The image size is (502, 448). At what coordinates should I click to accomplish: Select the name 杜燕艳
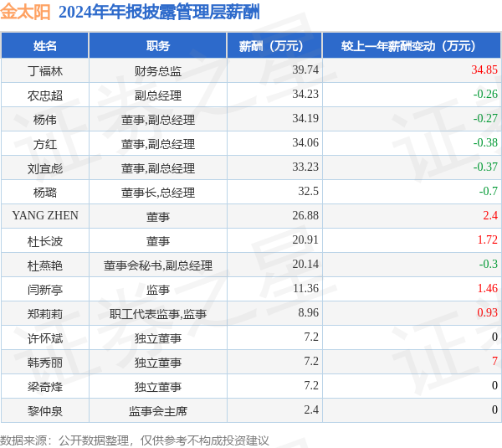click(45, 265)
